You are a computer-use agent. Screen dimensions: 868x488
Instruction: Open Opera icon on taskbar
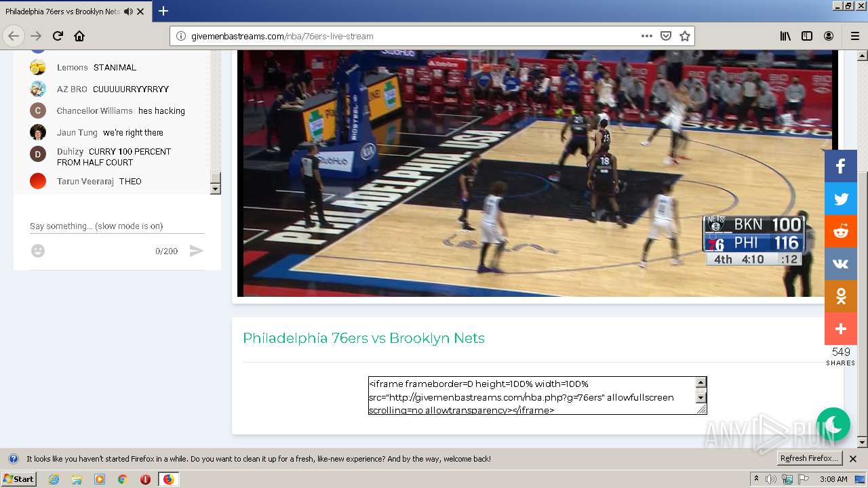pos(145,479)
